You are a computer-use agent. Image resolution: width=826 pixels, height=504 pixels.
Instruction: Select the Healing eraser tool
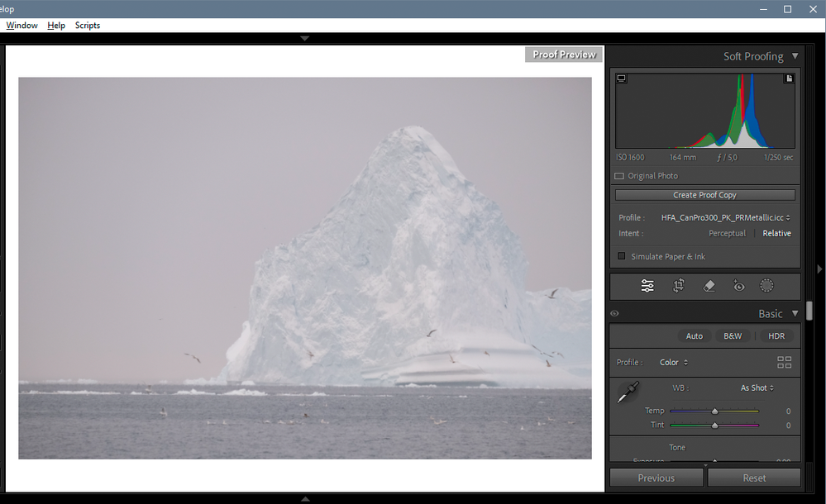tap(709, 286)
